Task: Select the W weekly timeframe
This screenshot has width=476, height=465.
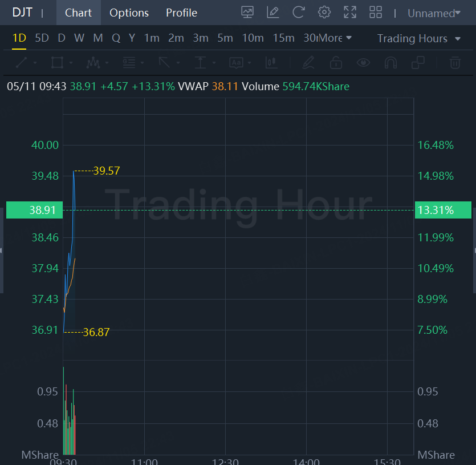Action: (79, 38)
